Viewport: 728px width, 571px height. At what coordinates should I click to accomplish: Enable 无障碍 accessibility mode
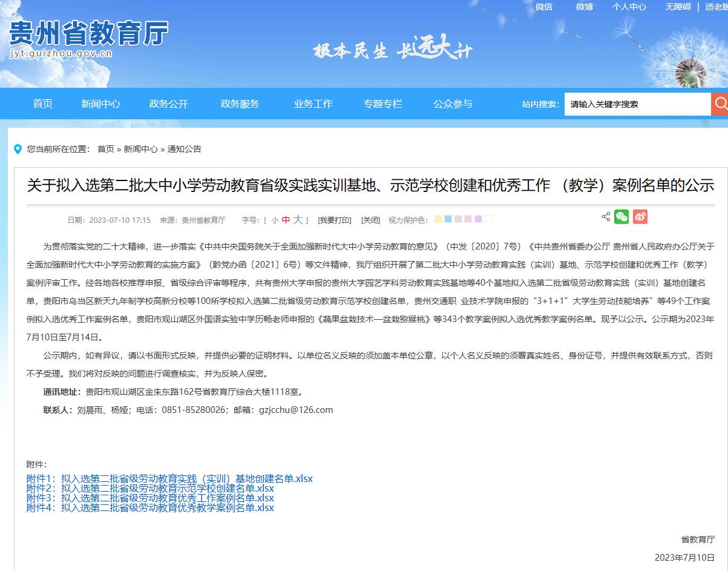pyautogui.click(x=678, y=7)
